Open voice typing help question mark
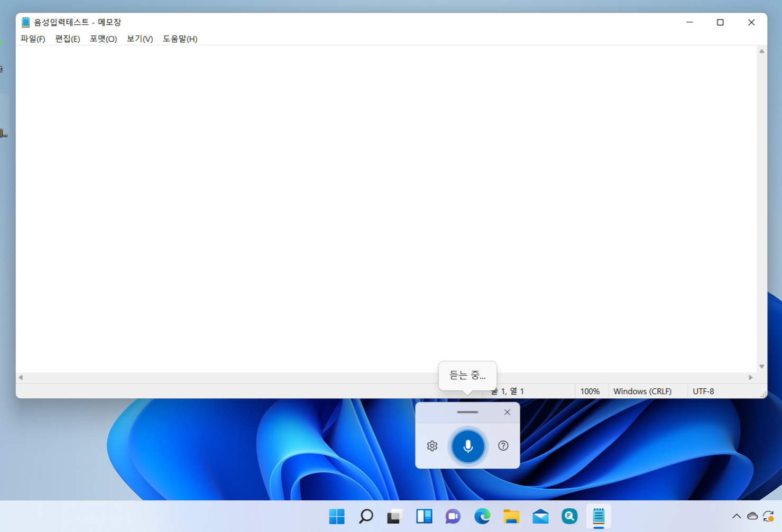Image resolution: width=782 pixels, height=532 pixels. [x=503, y=445]
